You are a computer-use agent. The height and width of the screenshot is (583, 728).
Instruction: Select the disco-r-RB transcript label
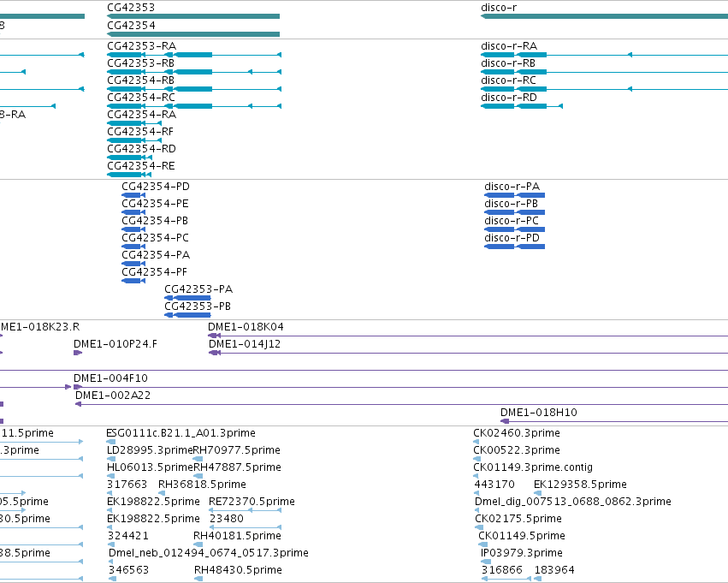[508, 63]
